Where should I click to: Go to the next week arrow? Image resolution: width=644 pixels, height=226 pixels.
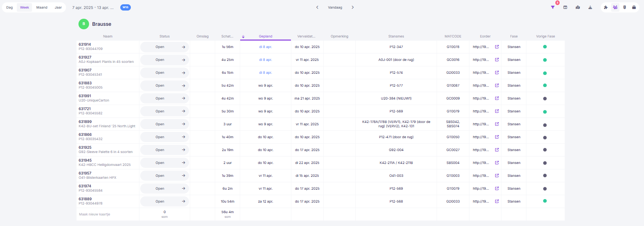[x=353, y=7]
